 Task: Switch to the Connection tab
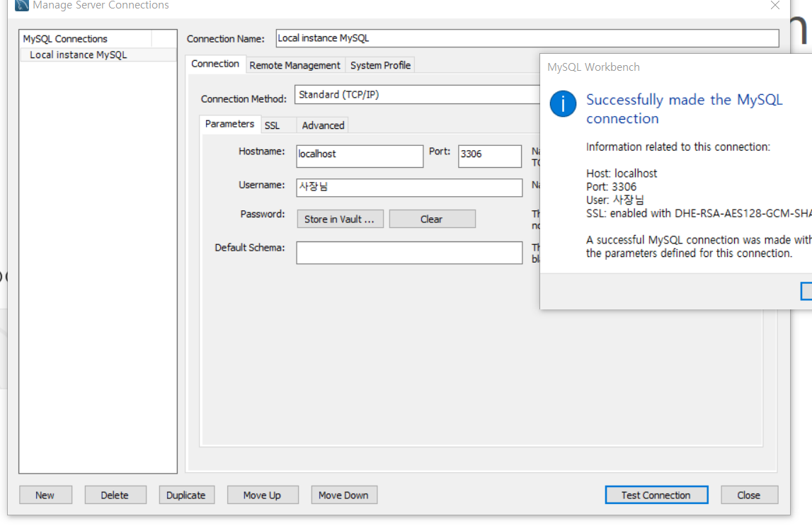click(215, 64)
